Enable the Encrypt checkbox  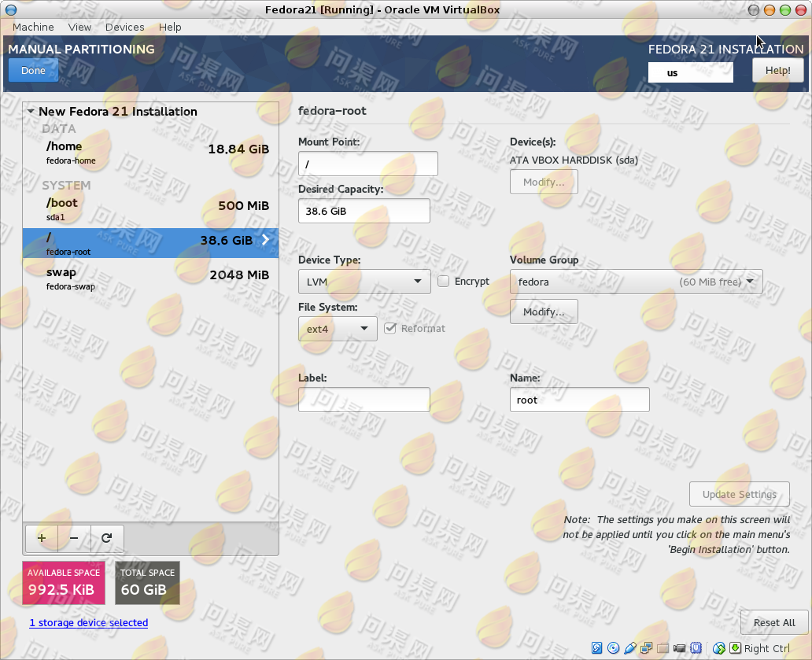pos(443,282)
